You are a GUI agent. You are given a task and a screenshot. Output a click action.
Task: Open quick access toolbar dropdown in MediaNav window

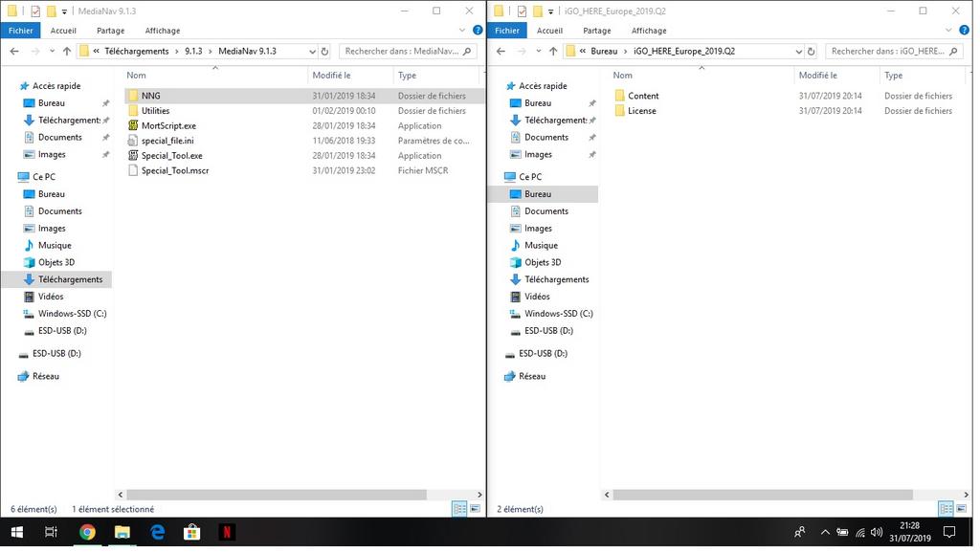click(64, 11)
